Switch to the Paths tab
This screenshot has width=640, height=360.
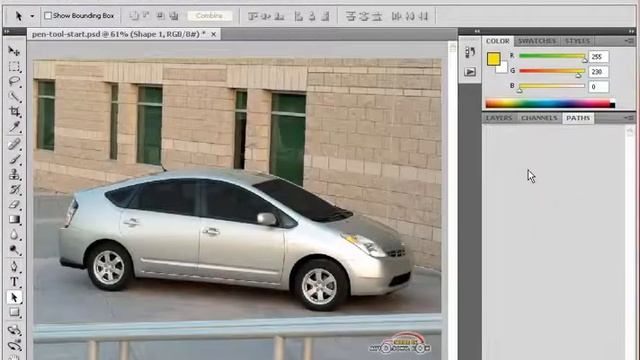pos(578,118)
